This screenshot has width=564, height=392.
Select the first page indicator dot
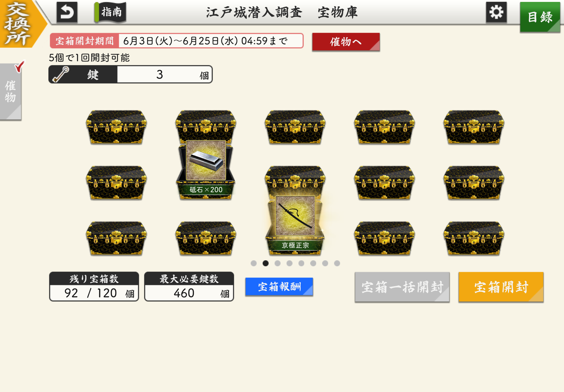pos(254,263)
